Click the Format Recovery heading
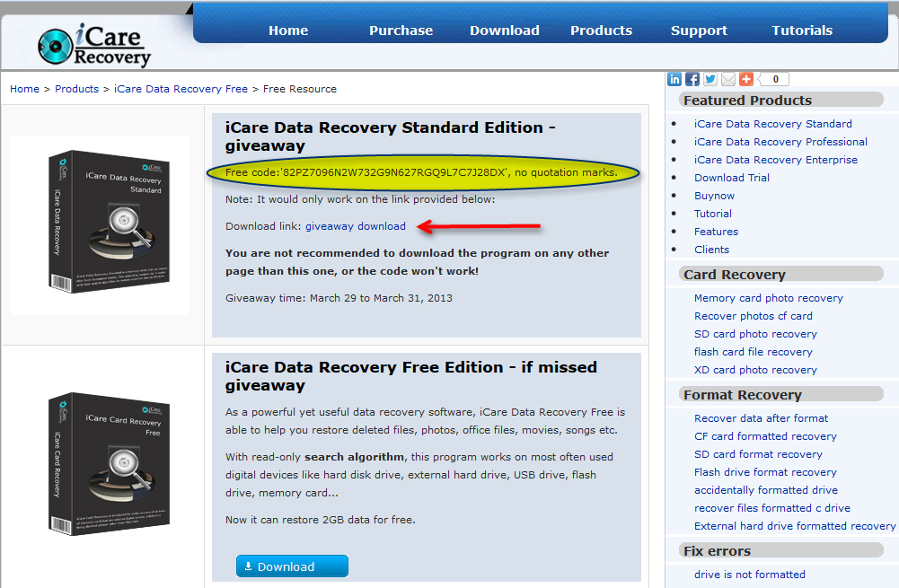Viewport: 899px width, 588px height. [x=742, y=395]
